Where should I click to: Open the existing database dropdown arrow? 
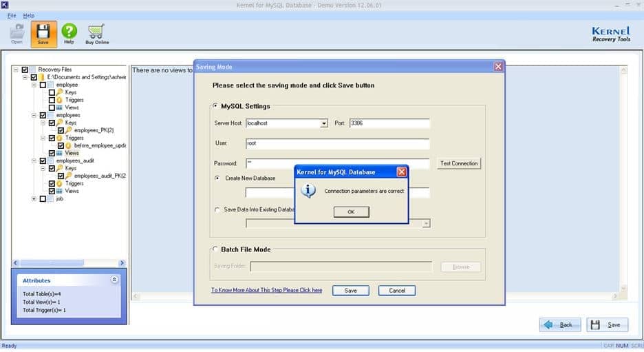click(x=427, y=223)
